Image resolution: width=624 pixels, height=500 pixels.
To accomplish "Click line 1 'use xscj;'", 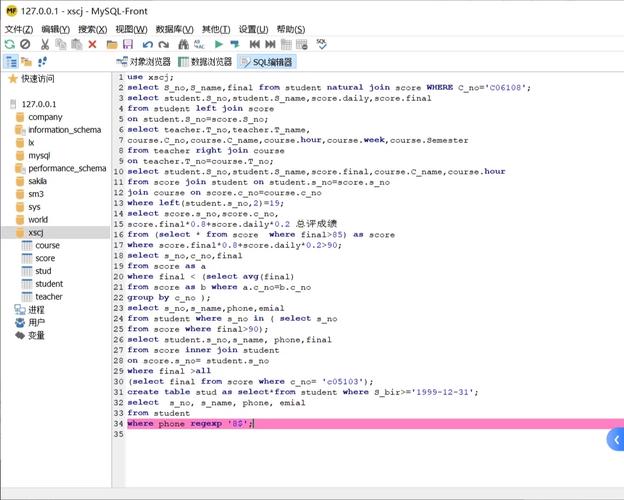I will (x=150, y=77).
